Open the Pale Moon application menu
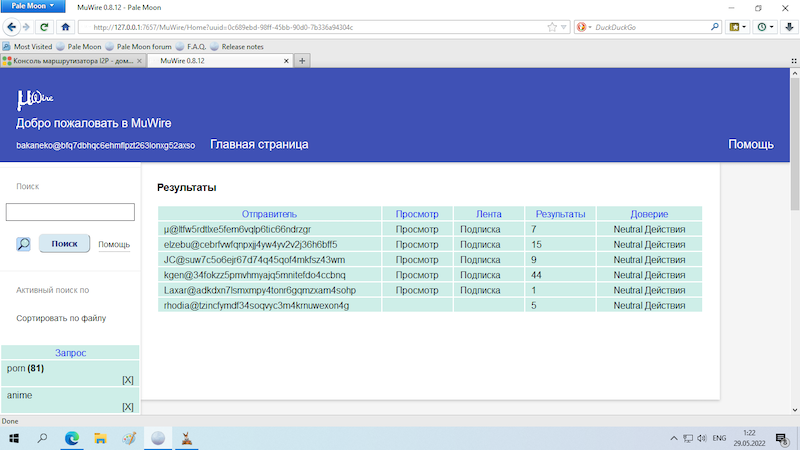 [x=34, y=7]
